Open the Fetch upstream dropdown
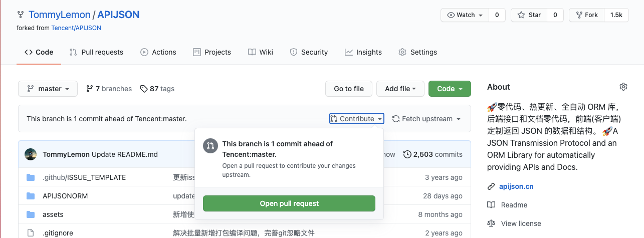 click(426, 119)
